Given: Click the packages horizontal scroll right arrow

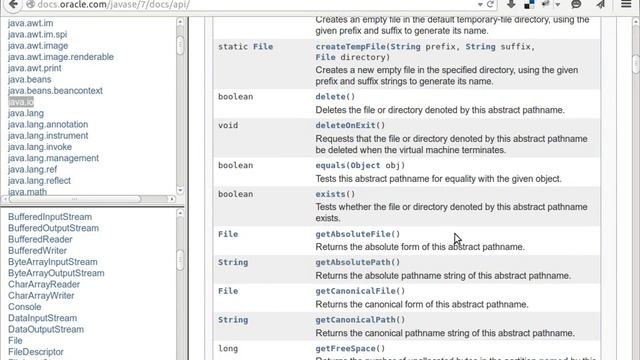Looking at the screenshot, I should pyautogui.click(x=172, y=199).
